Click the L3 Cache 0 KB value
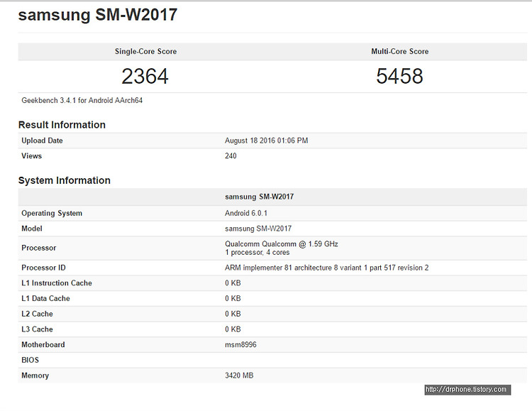This screenshot has width=532, height=411. [x=233, y=329]
